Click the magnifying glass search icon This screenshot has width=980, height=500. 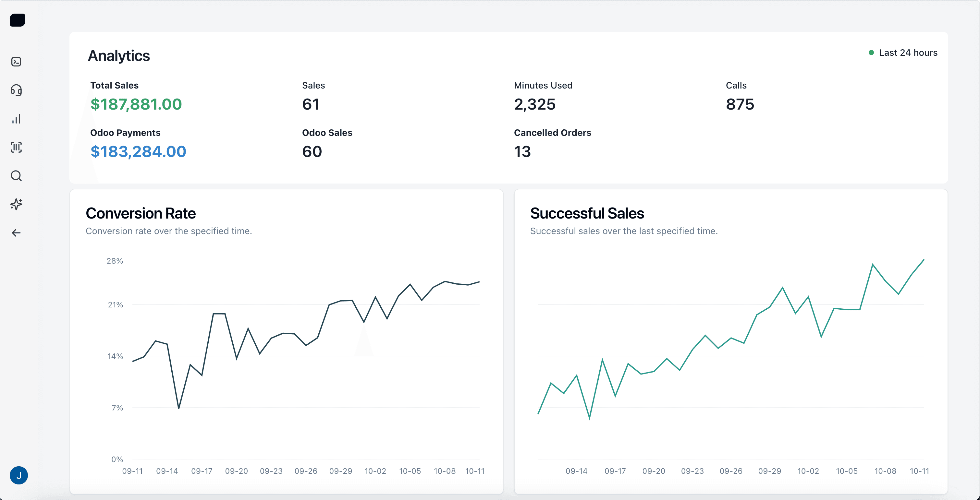tap(16, 176)
